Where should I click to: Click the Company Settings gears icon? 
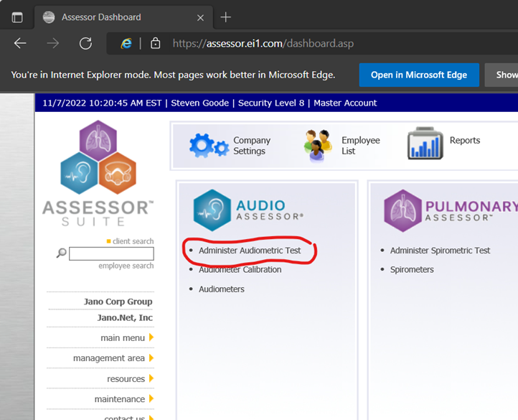[x=209, y=146]
